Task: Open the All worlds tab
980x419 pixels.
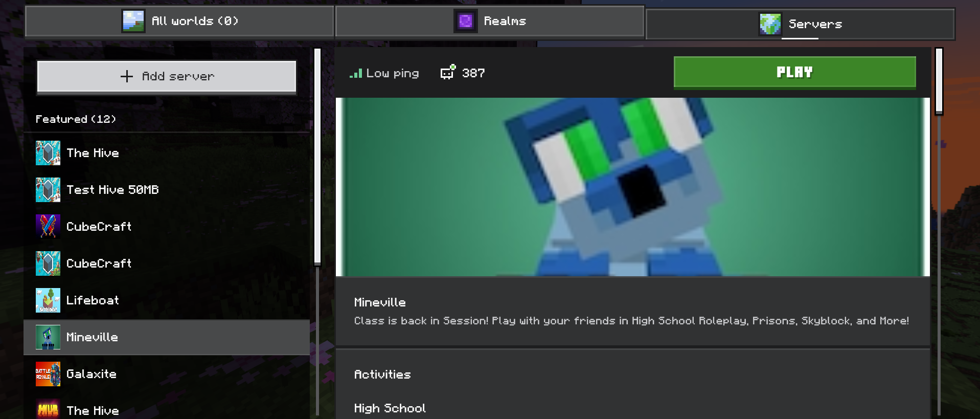Action: click(x=179, y=21)
